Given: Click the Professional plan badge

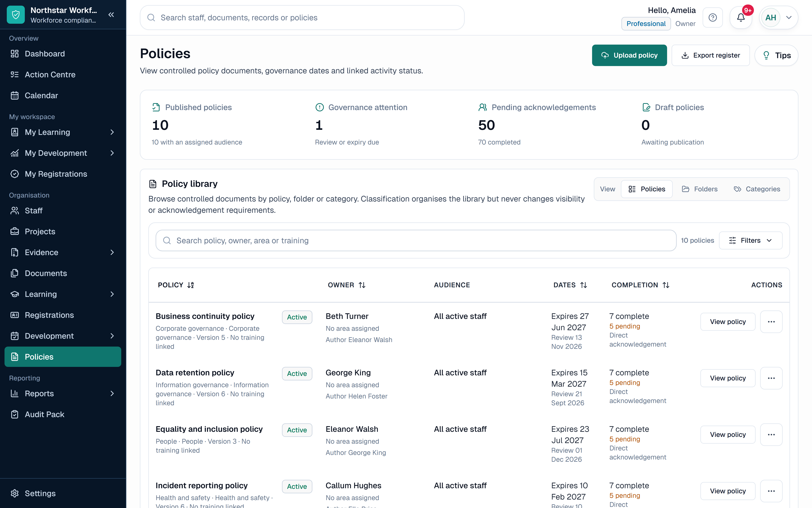Looking at the screenshot, I should (x=646, y=24).
